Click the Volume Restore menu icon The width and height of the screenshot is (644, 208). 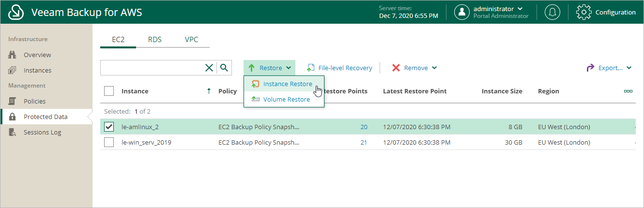256,99
